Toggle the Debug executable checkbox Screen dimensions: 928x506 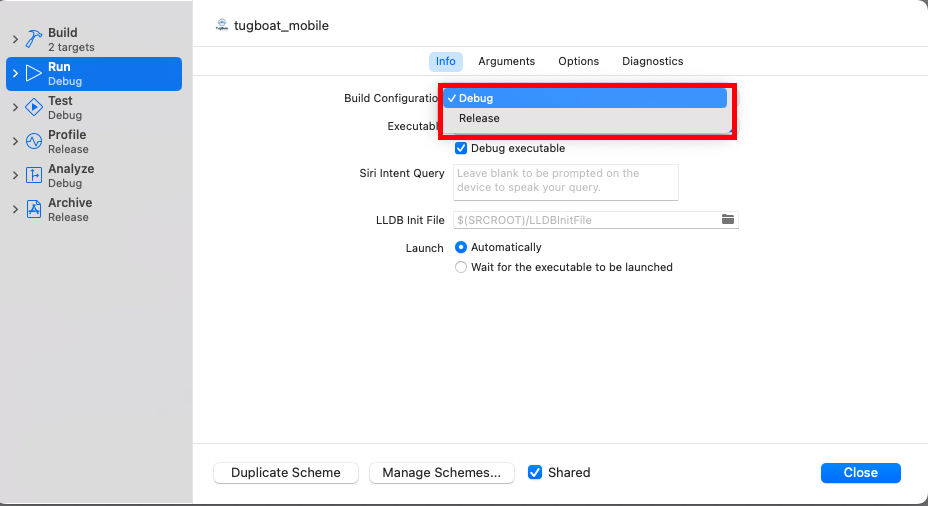pyautogui.click(x=461, y=148)
